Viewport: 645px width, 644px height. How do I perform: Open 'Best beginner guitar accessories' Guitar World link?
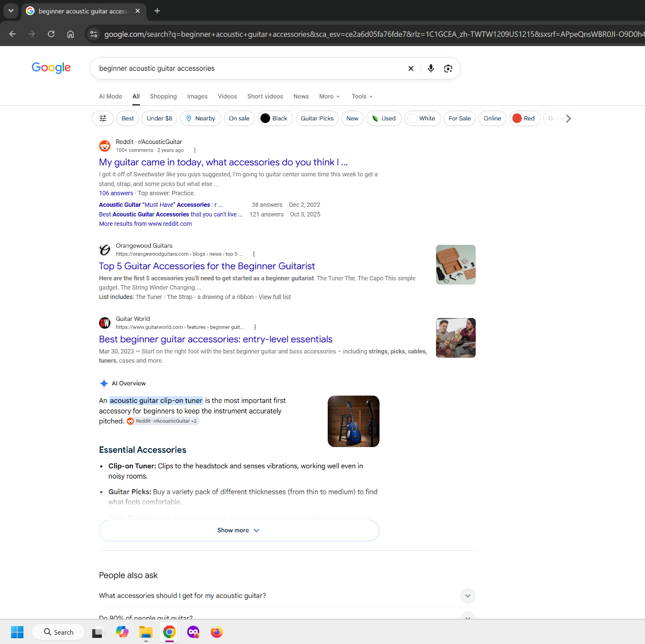click(215, 339)
